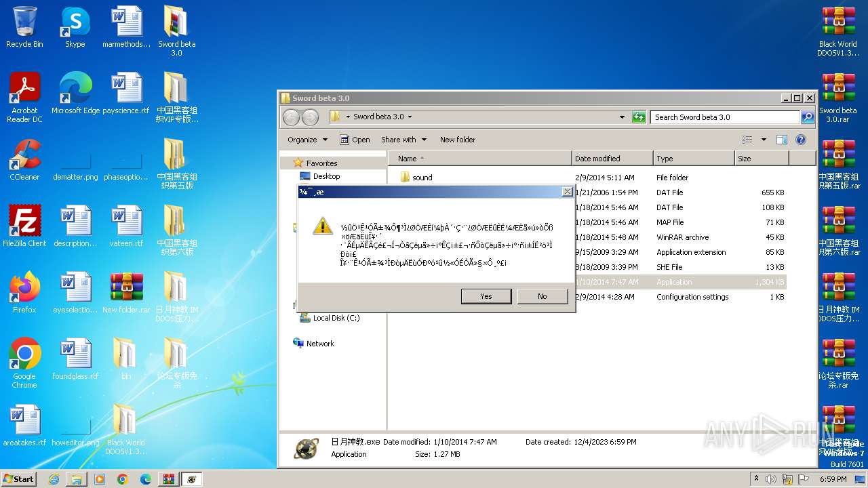868x488 pixels.
Task: Refresh the Sword beta 3.0 folder
Action: pyautogui.click(x=639, y=117)
